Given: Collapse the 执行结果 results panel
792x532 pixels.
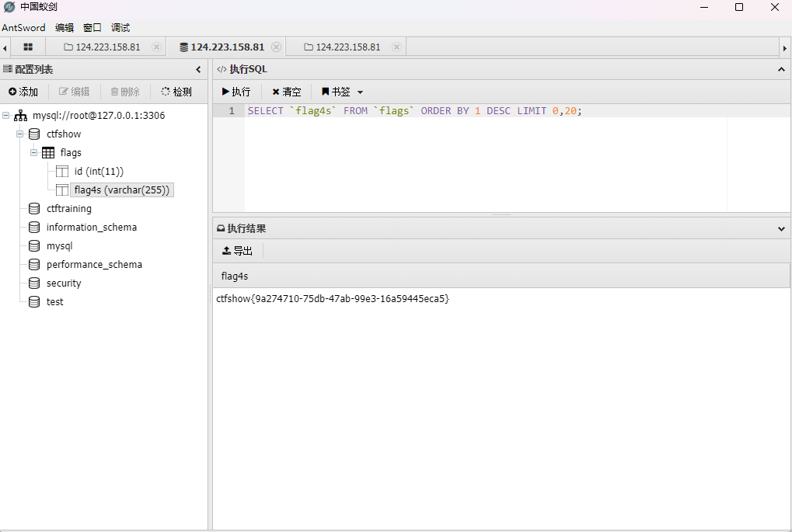Looking at the screenshot, I should click(781, 229).
